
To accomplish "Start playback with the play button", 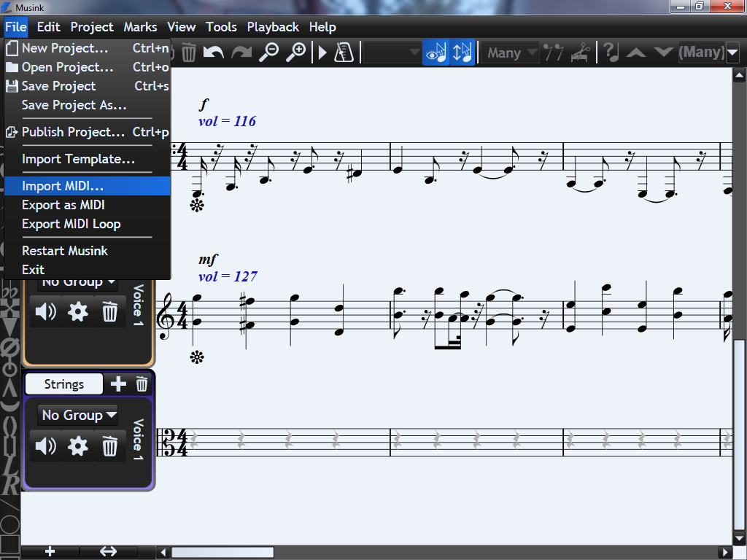I will tap(322, 52).
